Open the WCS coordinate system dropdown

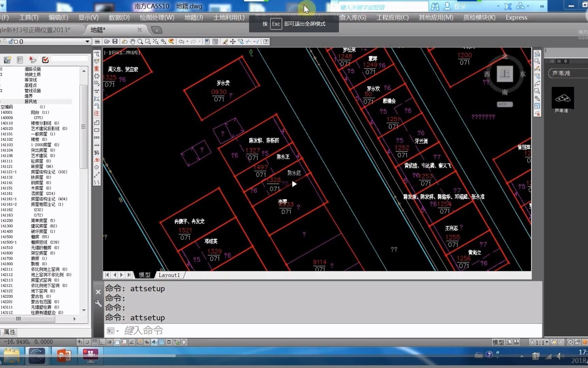(505, 104)
